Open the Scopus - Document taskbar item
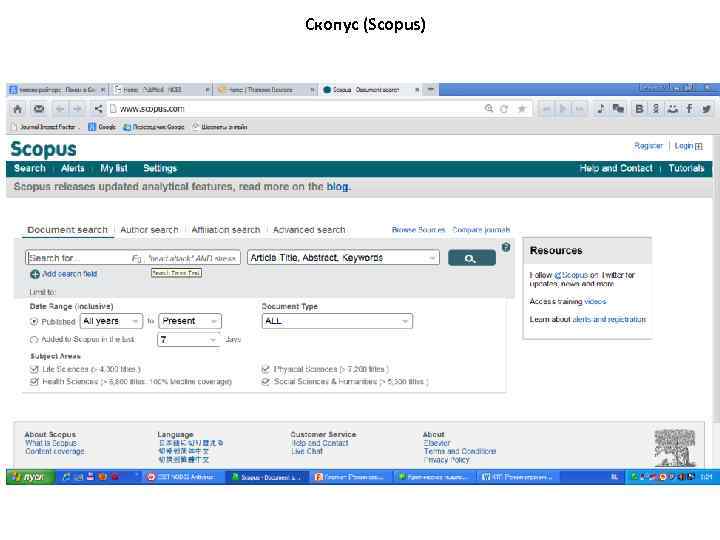Screen dimensions: 720x540 coord(266,477)
